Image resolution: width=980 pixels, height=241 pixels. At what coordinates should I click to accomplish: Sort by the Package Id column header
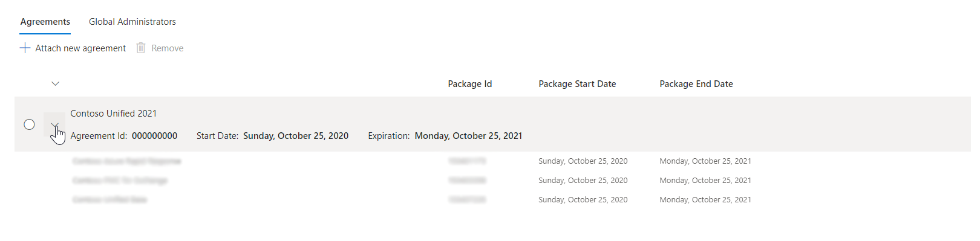470,84
